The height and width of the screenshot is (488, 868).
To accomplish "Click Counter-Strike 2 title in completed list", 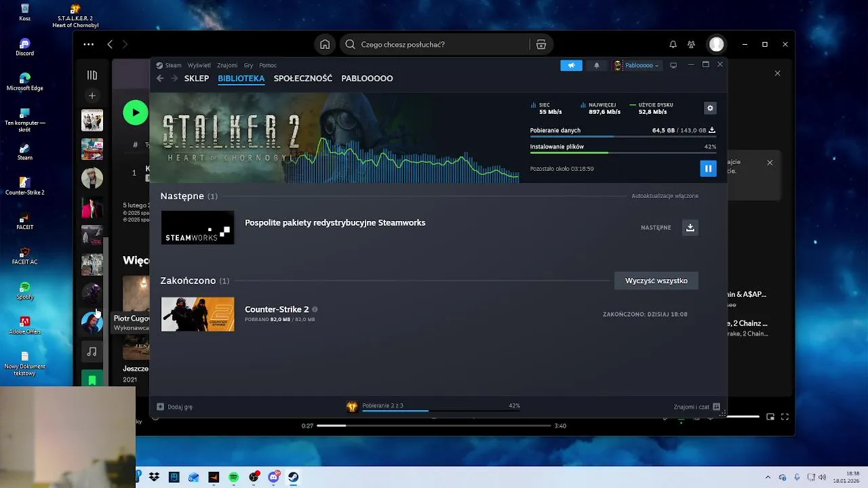I will pos(277,309).
